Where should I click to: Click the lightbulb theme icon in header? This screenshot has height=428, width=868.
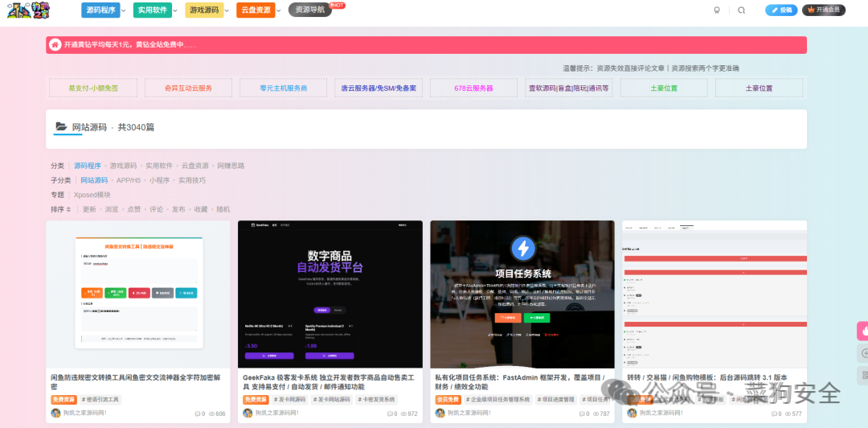point(716,10)
